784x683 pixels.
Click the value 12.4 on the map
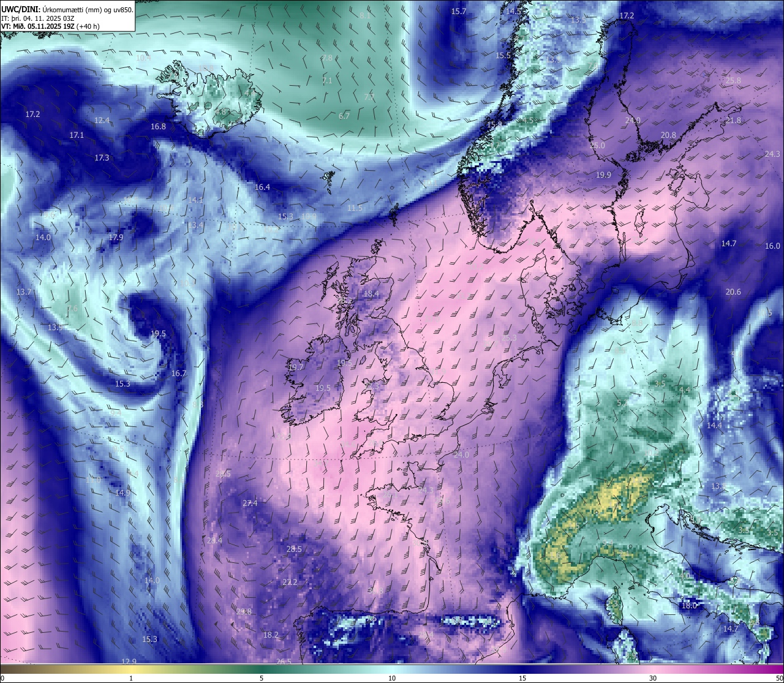pos(102,120)
